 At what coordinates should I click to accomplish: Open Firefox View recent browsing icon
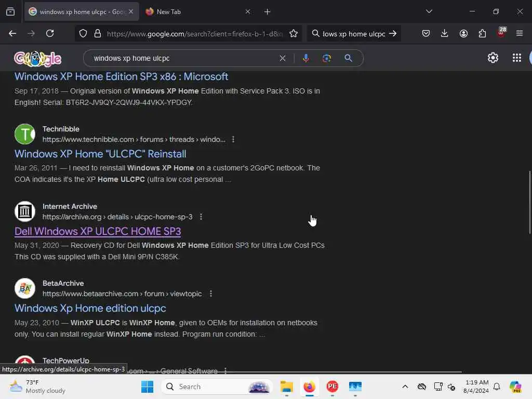pos(10,12)
